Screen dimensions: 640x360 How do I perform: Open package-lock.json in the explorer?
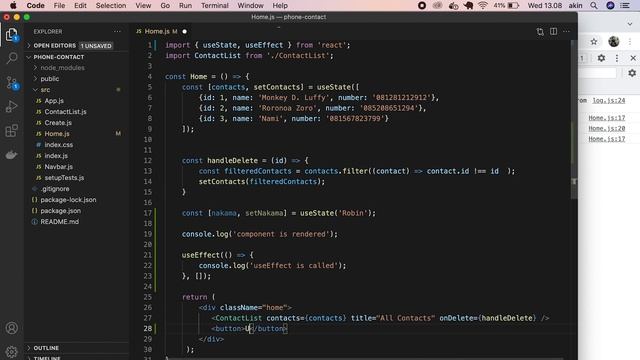click(x=68, y=200)
